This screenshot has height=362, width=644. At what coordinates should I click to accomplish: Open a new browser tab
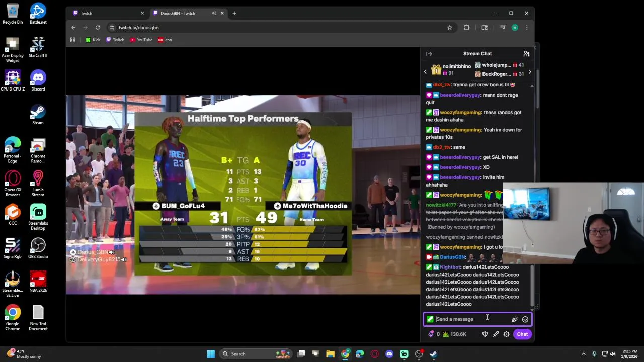click(x=234, y=13)
